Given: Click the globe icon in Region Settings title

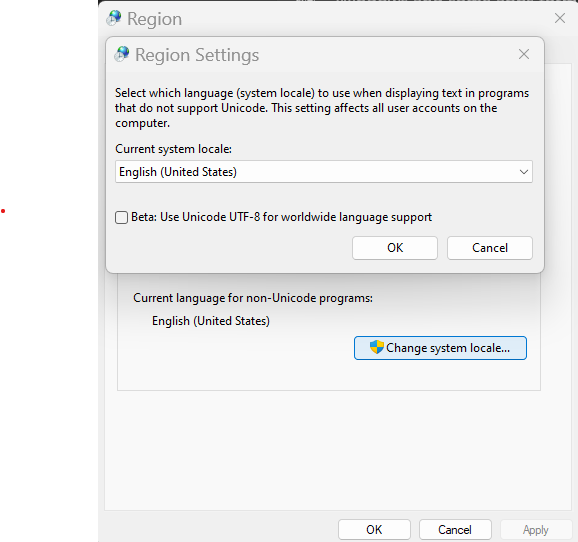Looking at the screenshot, I should (122, 54).
